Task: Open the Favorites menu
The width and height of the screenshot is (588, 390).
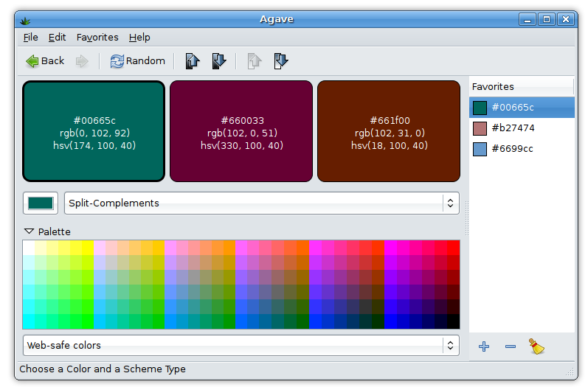Action: coord(97,38)
